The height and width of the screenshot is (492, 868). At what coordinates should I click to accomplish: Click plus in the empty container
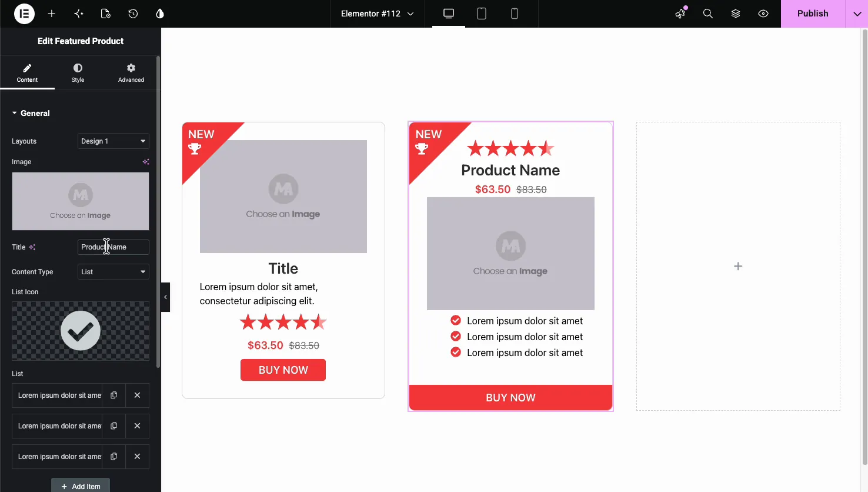pyautogui.click(x=738, y=267)
